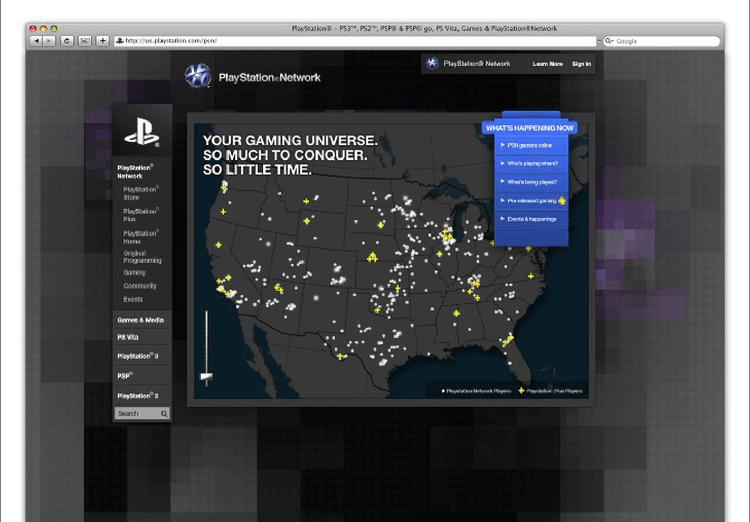750x522 pixels.
Task: Select PlayStation Network in sidebar menu
Action: click(135, 172)
